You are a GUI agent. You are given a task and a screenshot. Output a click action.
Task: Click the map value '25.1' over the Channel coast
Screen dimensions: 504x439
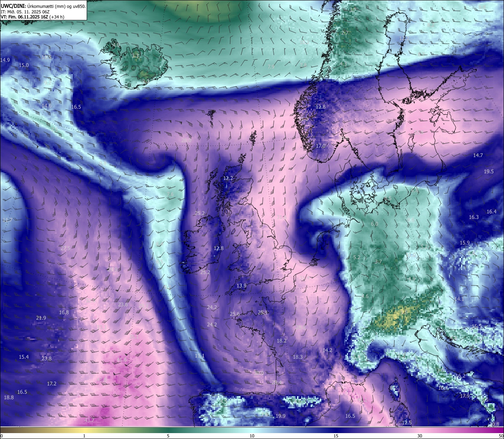click(x=263, y=313)
